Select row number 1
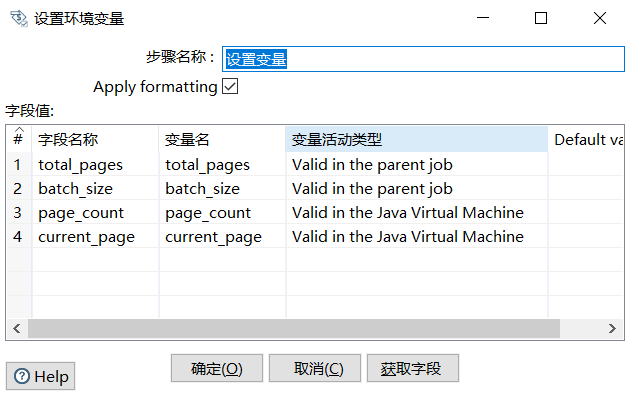The width and height of the screenshot is (630, 396). [18, 164]
